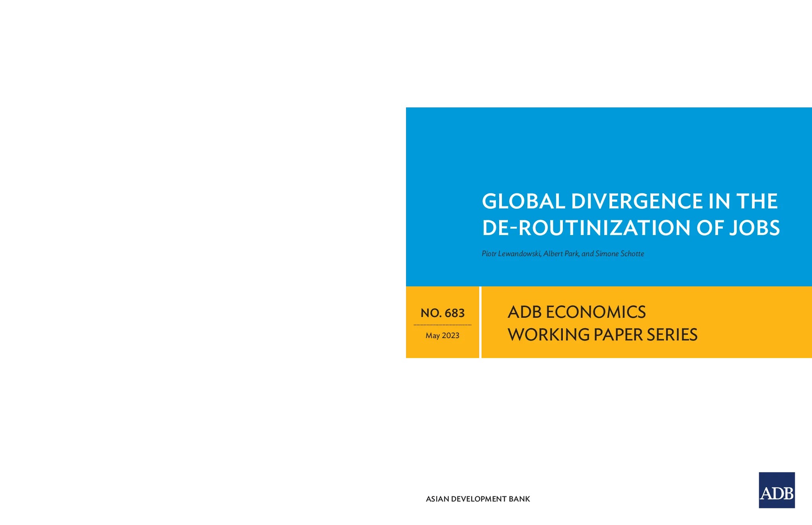Screen dimensions: 812x525
Task: Click the author line starting "Piotr Lewandowski"
Action: pos(563,254)
